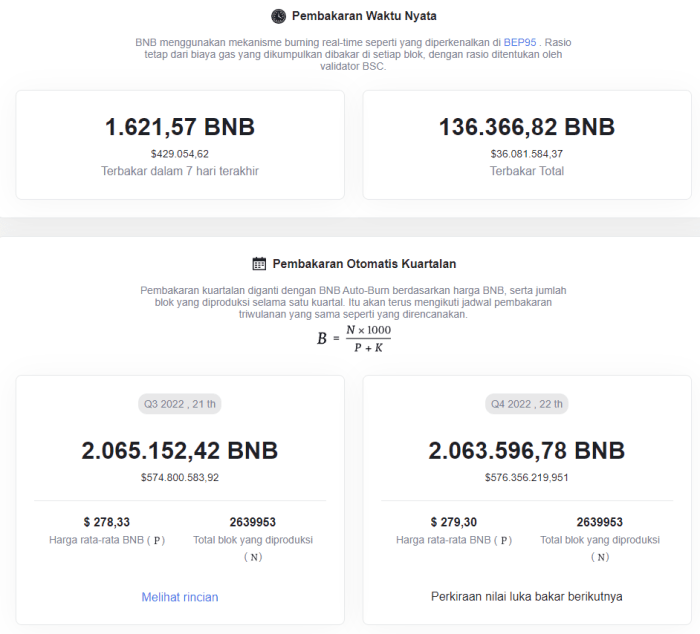The width and height of the screenshot is (700, 634).
Task: Click the Pembakaran Otomatis Kuartalan heading
Action: click(364, 264)
